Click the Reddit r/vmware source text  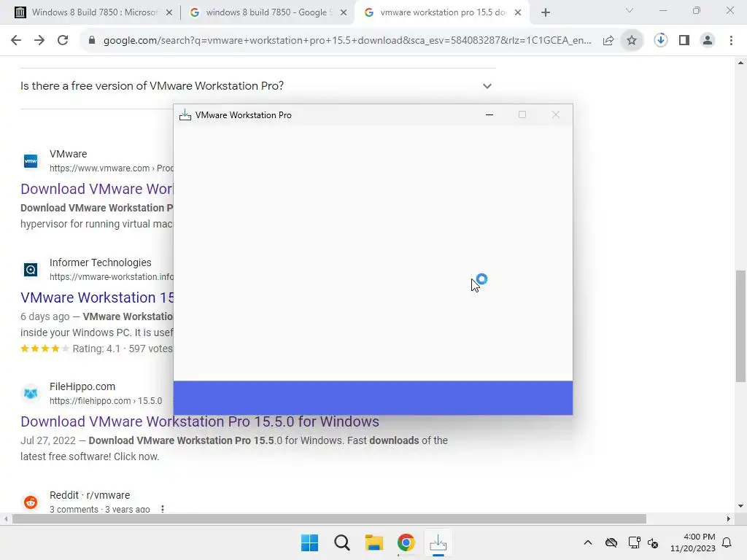click(x=90, y=495)
